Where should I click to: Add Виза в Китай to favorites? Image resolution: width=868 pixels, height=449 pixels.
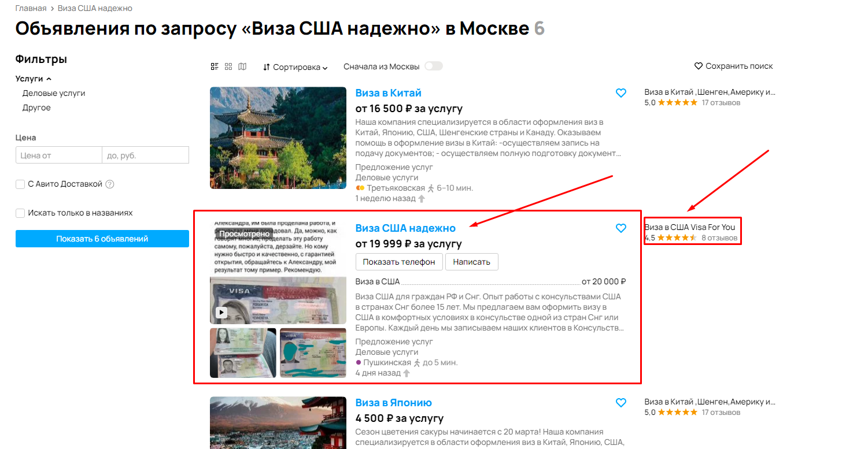click(621, 93)
